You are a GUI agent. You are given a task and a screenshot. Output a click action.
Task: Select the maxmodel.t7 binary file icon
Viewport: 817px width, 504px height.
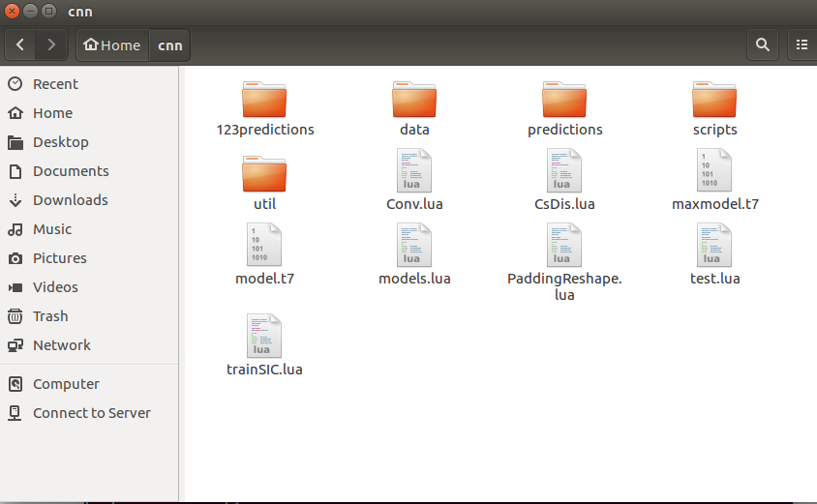click(x=714, y=170)
